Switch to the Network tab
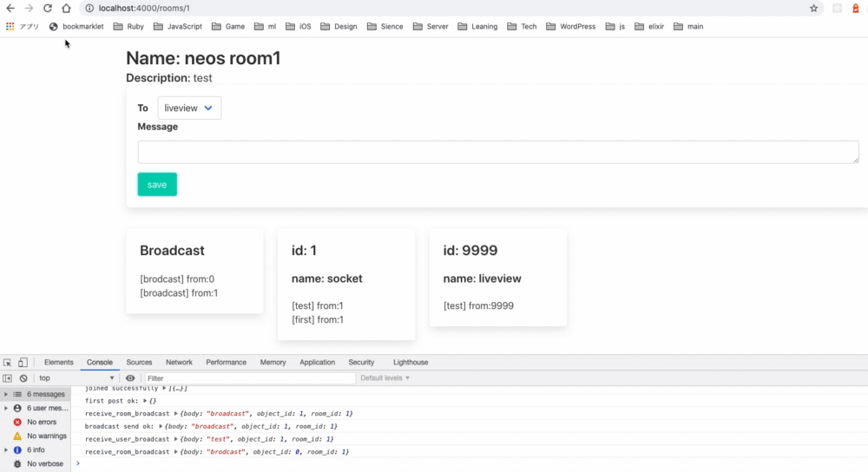Image resolution: width=868 pixels, height=472 pixels. [x=179, y=363]
